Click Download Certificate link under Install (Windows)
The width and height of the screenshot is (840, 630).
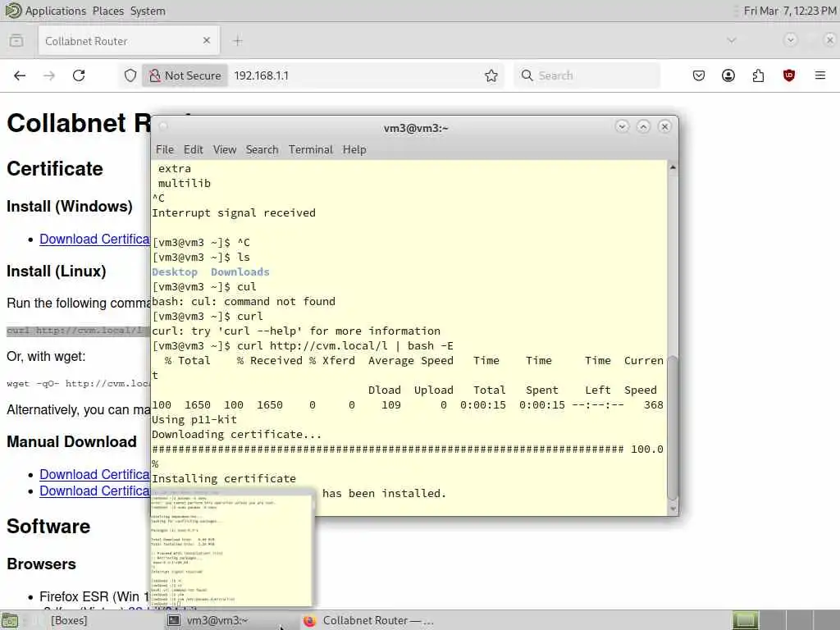click(95, 239)
